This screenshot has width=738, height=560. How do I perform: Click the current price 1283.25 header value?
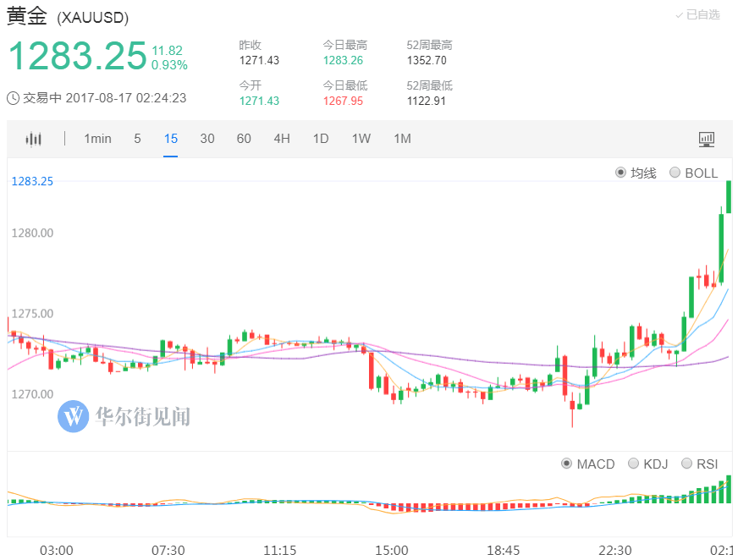[78, 56]
